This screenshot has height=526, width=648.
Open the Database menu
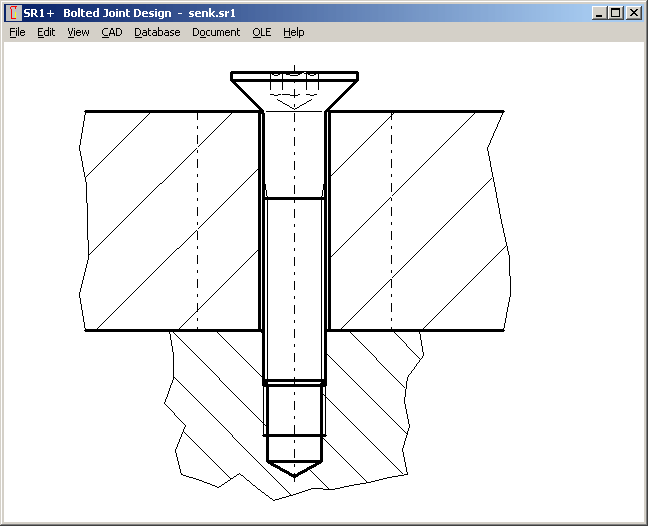tap(157, 32)
